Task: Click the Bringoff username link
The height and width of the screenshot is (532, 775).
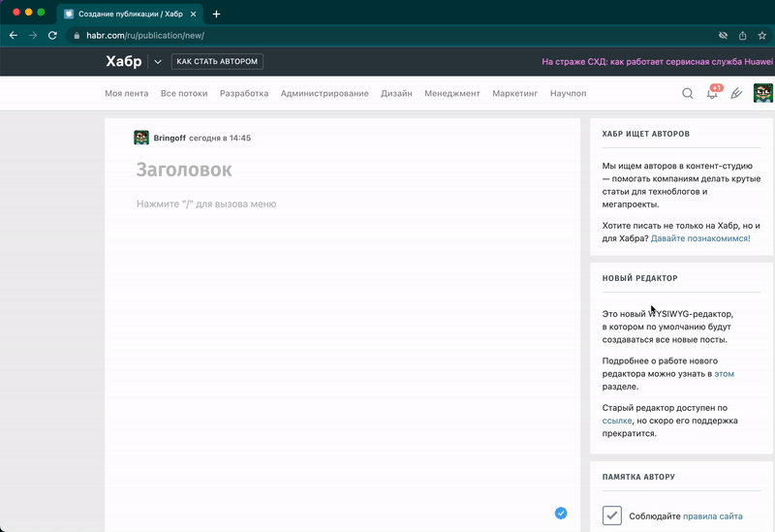Action: (170, 138)
